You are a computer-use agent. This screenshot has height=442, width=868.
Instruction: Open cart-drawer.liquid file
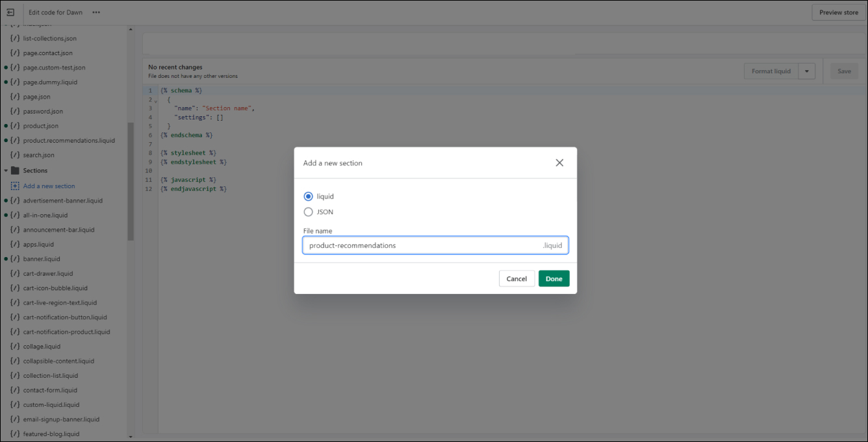coord(47,274)
